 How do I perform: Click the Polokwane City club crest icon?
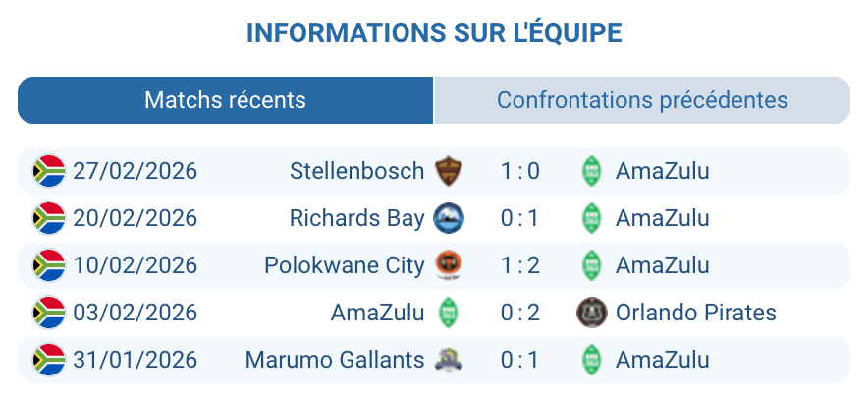click(449, 265)
